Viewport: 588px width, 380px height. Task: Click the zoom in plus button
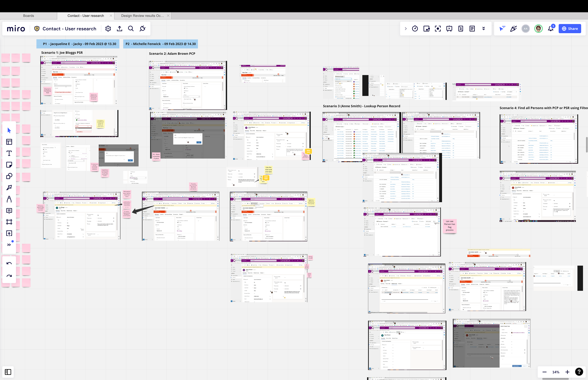(567, 372)
